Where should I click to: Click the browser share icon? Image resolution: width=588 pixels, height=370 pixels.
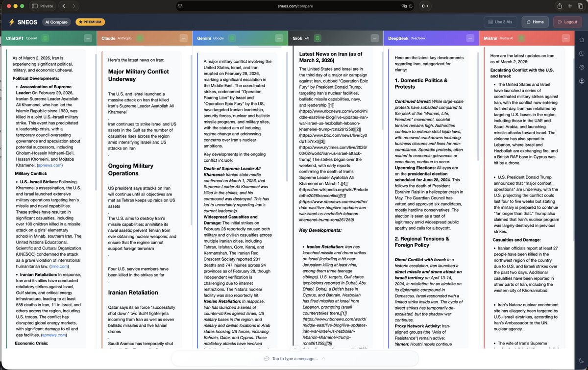pyautogui.click(x=559, y=6)
